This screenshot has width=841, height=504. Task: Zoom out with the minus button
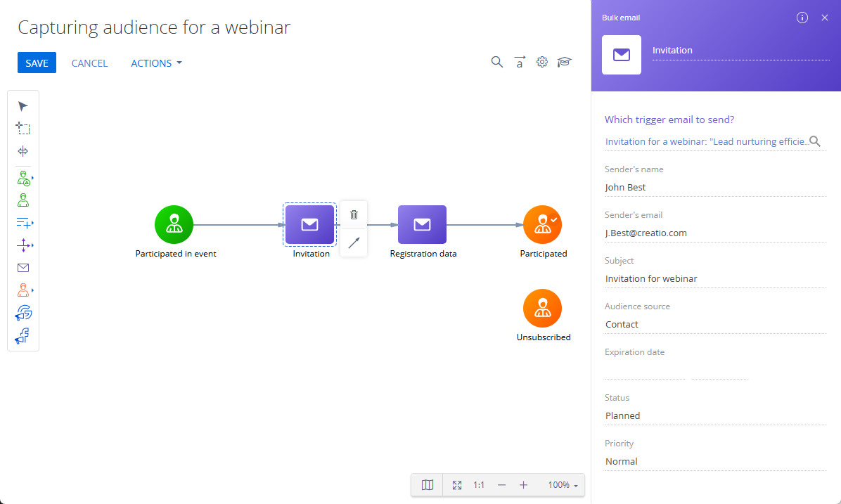click(x=501, y=485)
